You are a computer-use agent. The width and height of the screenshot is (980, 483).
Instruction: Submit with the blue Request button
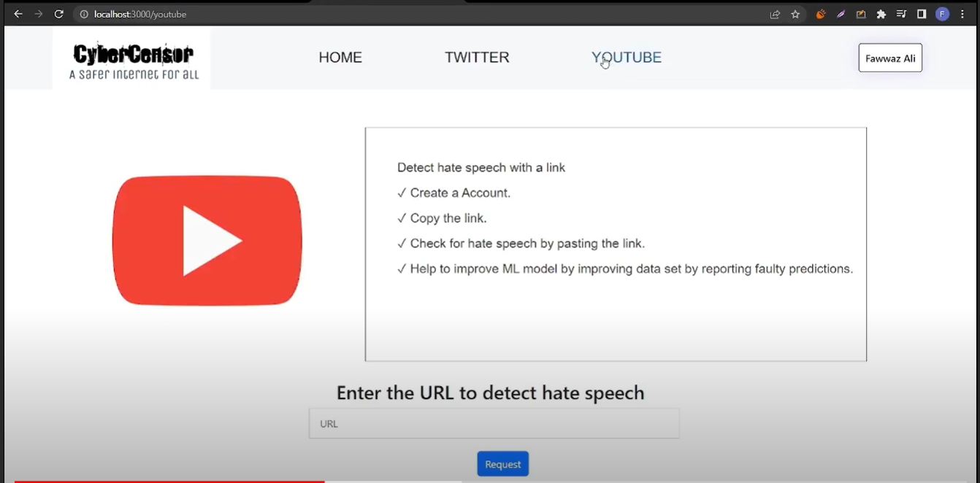[502, 464]
